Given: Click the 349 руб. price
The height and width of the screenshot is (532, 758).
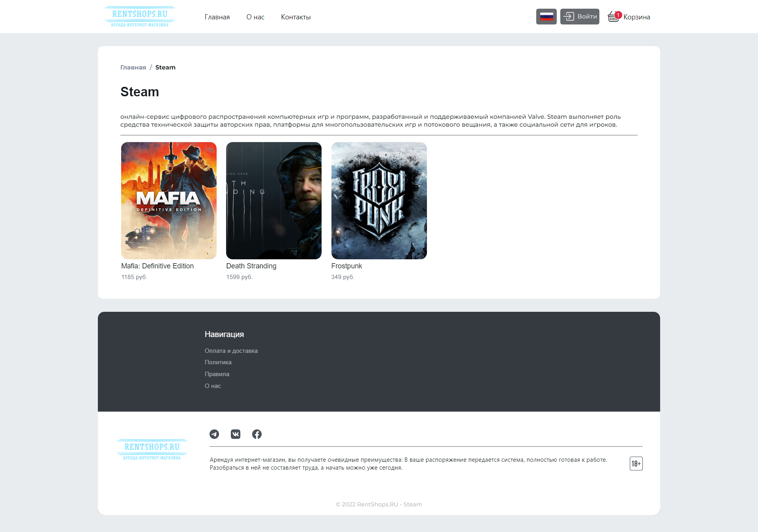Looking at the screenshot, I should coord(343,277).
